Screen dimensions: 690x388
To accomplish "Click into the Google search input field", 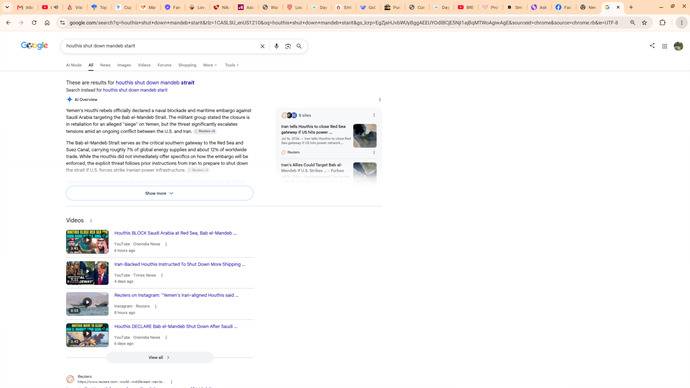I will pos(161,46).
